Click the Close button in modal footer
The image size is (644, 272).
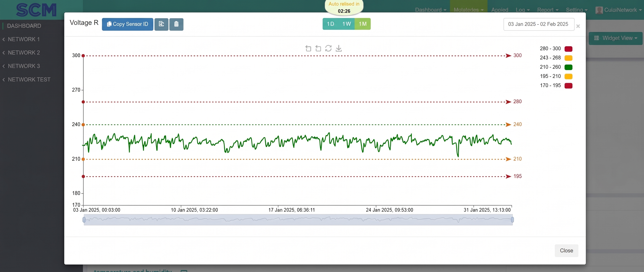click(x=566, y=251)
